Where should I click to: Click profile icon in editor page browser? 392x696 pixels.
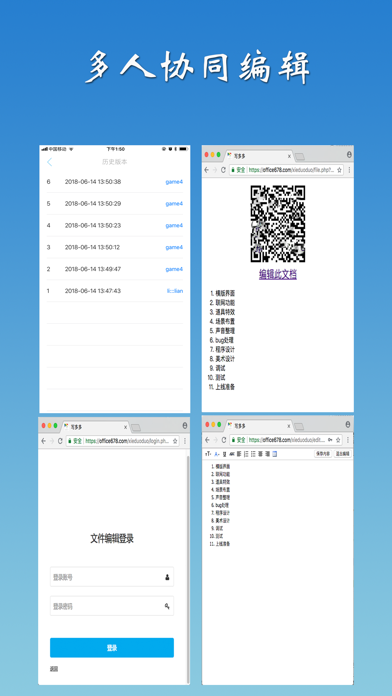(x=348, y=425)
